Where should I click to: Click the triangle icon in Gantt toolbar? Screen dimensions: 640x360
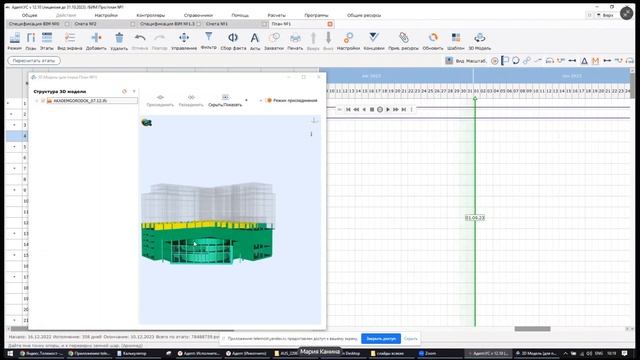(584, 60)
